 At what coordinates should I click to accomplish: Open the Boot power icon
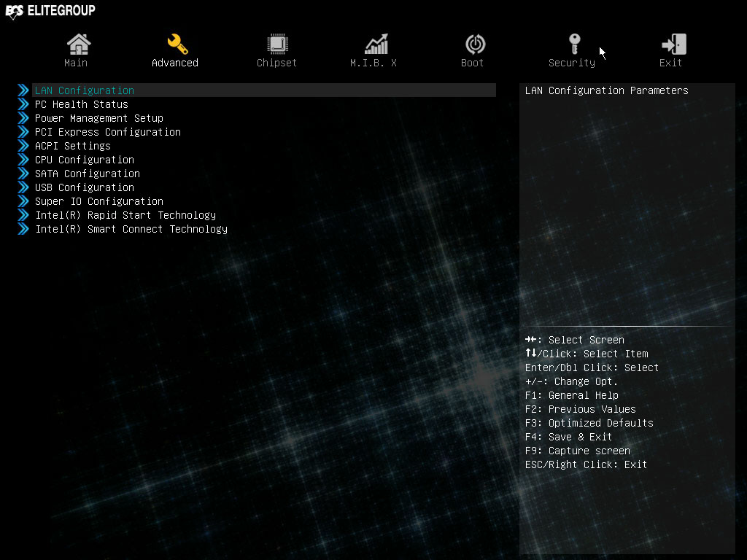pyautogui.click(x=476, y=44)
